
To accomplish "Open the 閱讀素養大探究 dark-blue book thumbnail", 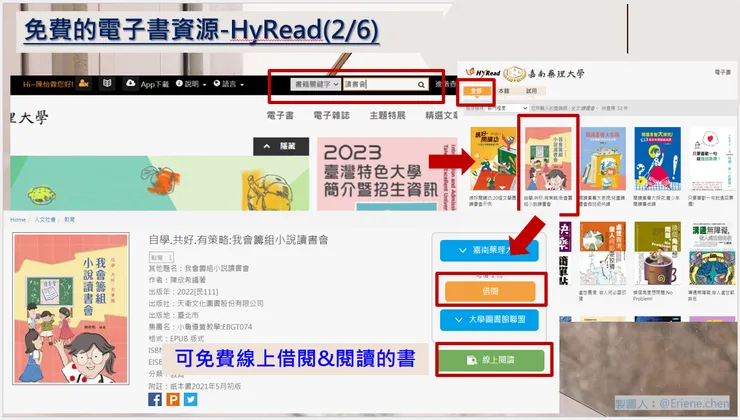I will point(657,159).
